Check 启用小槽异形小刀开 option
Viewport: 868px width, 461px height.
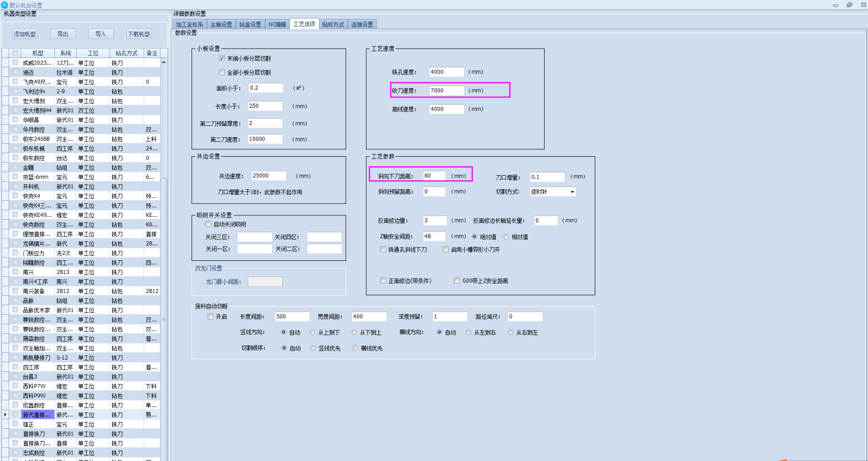[x=446, y=249]
